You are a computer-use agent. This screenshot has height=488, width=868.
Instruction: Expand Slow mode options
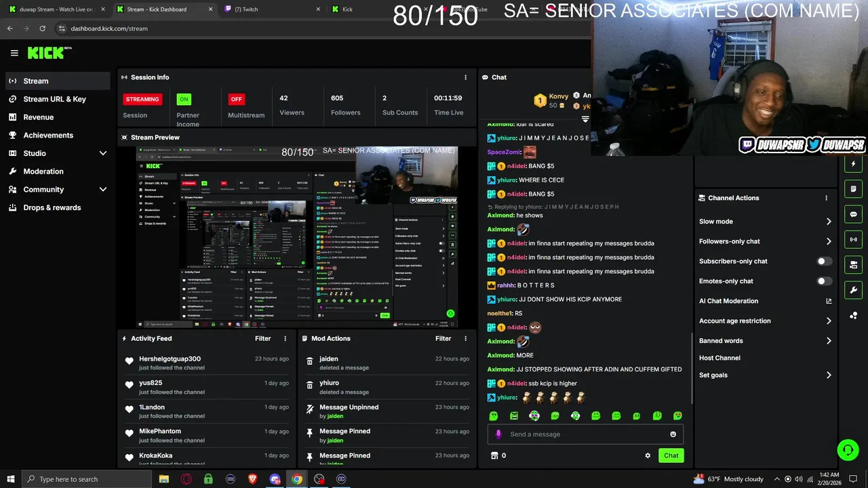pyautogui.click(x=829, y=222)
